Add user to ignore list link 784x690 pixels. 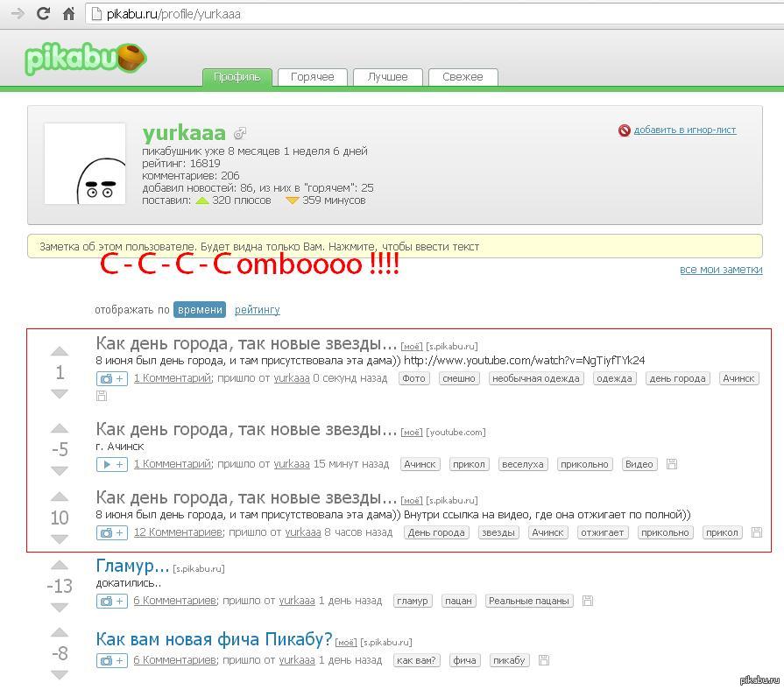(x=684, y=130)
